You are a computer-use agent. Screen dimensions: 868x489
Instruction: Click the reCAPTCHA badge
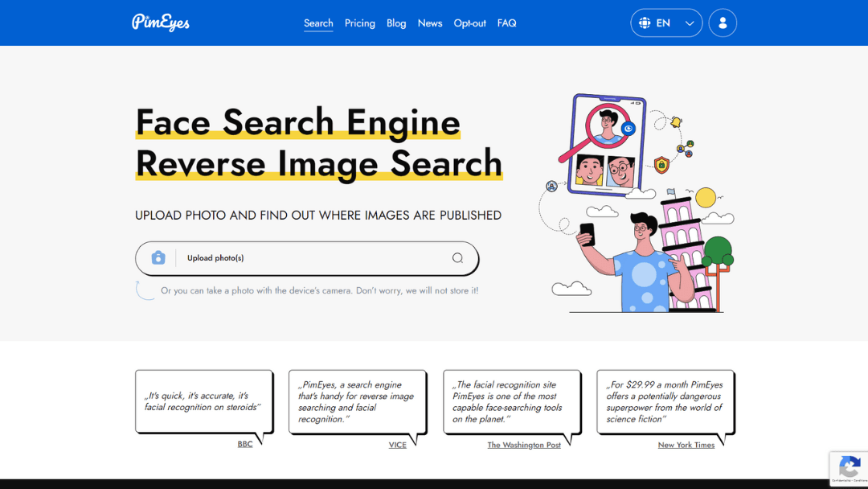tap(848, 468)
